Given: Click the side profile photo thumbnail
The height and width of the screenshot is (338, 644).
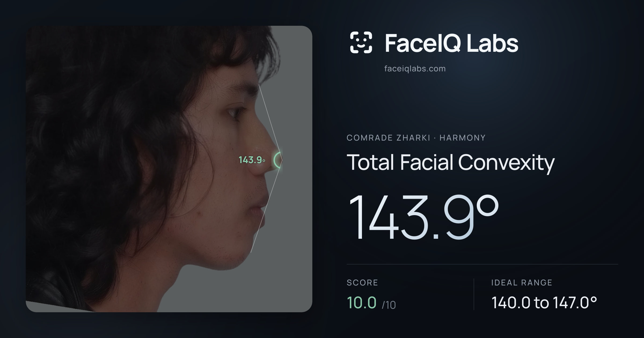Looking at the screenshot, I should 169,169.
